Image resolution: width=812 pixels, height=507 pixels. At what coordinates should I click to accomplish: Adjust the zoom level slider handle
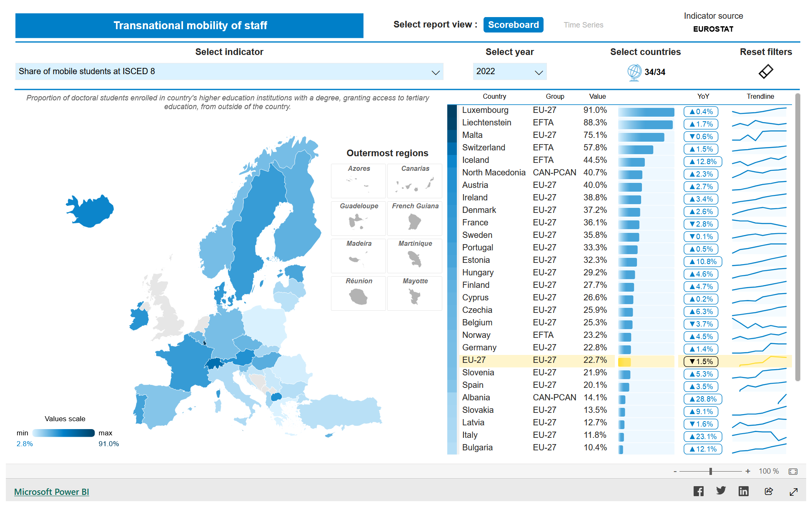[x=711, y=471]
